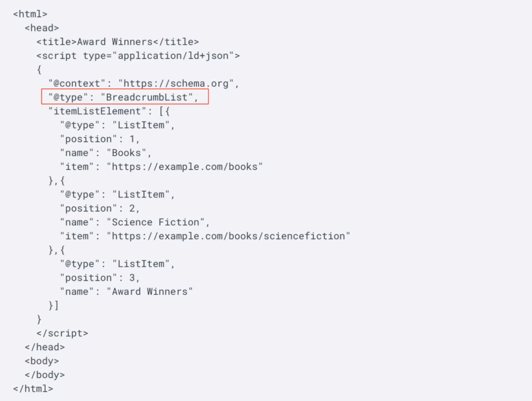Click the "Science Fiction" name value

click(x=158, y=222)
